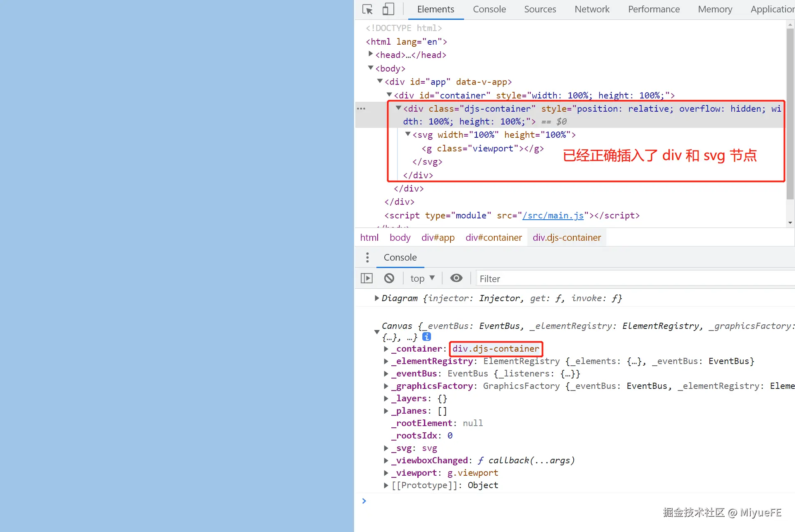This screenshot has width=795, height=532.
Task: Clear console with the ban icon
Action: pos(389,278)
